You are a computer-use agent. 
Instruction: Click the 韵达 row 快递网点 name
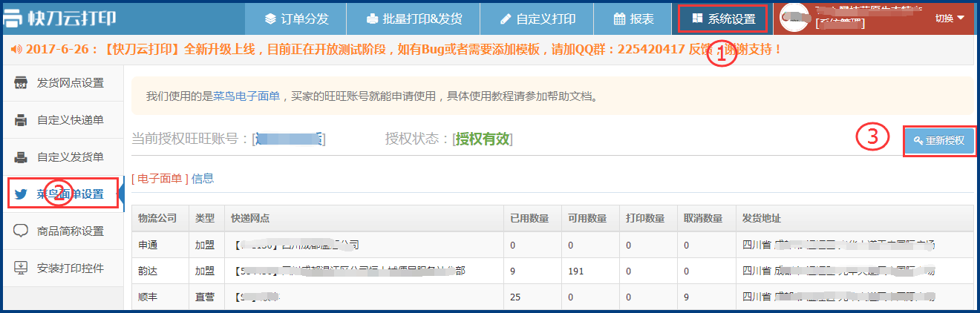point(348,270)
